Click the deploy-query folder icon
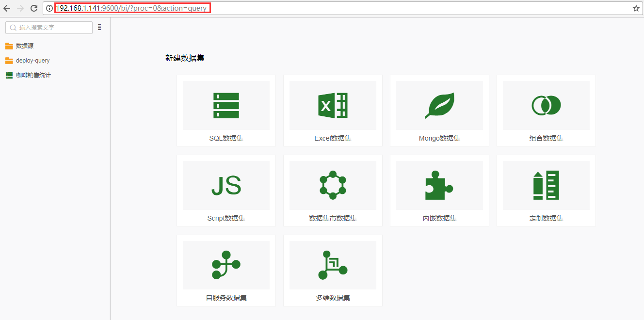This screenshot has width=644, height=320. 9,61
